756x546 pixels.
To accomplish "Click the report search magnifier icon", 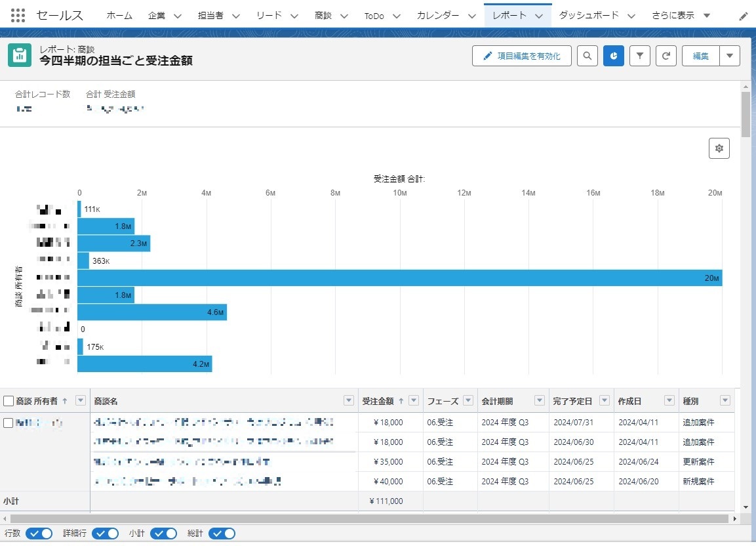I will click(x=587, y=56).
